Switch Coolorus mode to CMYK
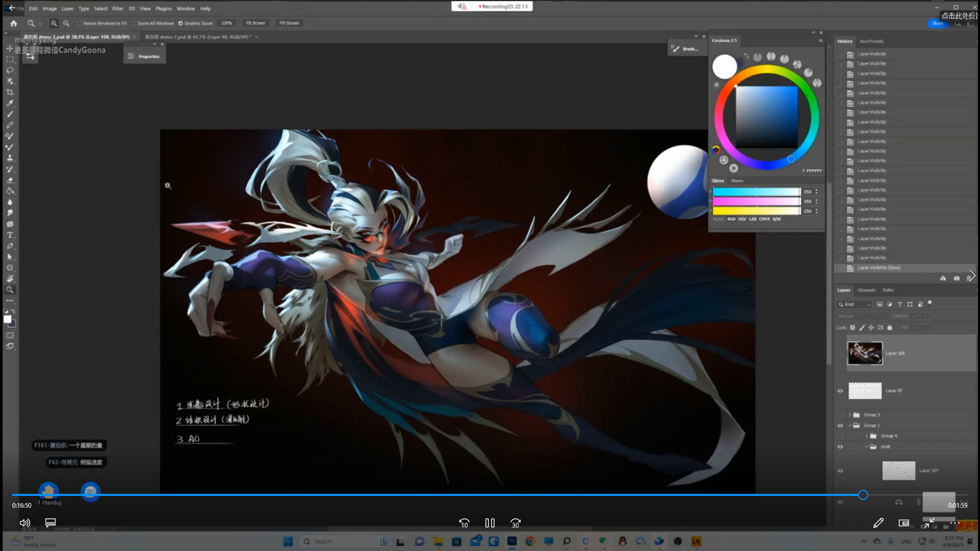The height and width of the screenshot is (551, 980). (764, 219)
